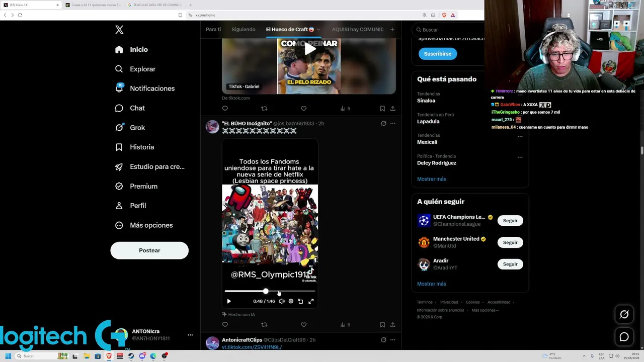
Task: Open the floating chat messages button
Action: [x=624, y=337]
